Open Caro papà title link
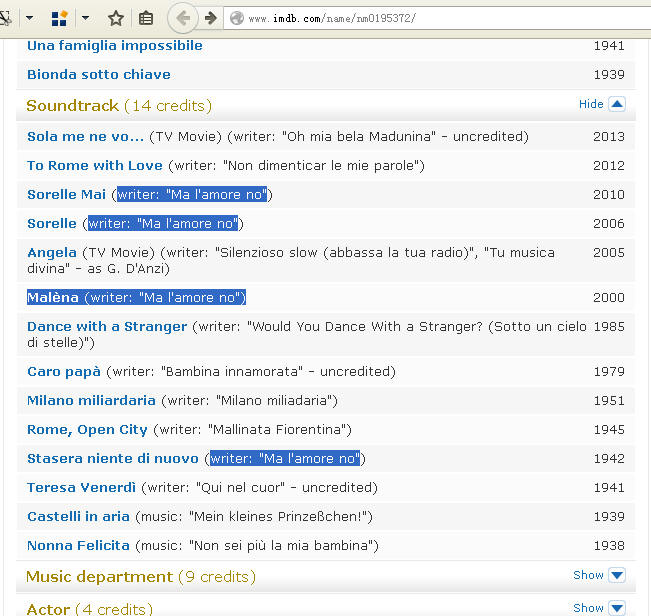Viewport: 651px width, 616px height. tap(64, 372)
